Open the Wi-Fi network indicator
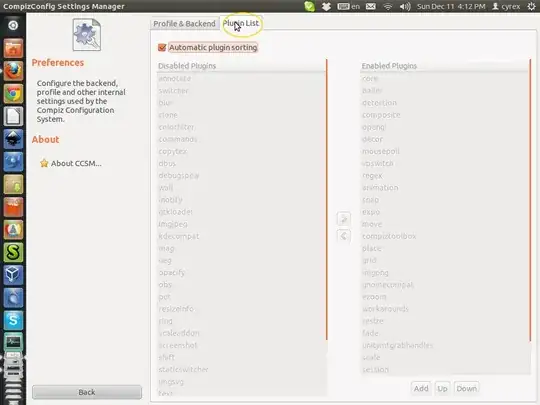The width and height of the screenshot is (540, 405). (388, 6)
